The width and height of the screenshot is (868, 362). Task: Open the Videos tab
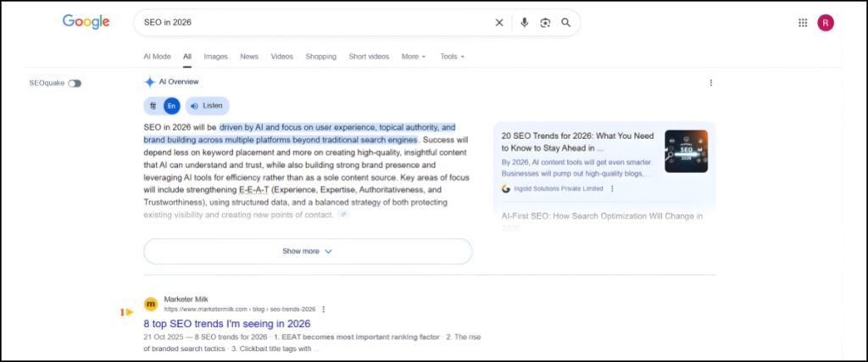click(281, 57)
